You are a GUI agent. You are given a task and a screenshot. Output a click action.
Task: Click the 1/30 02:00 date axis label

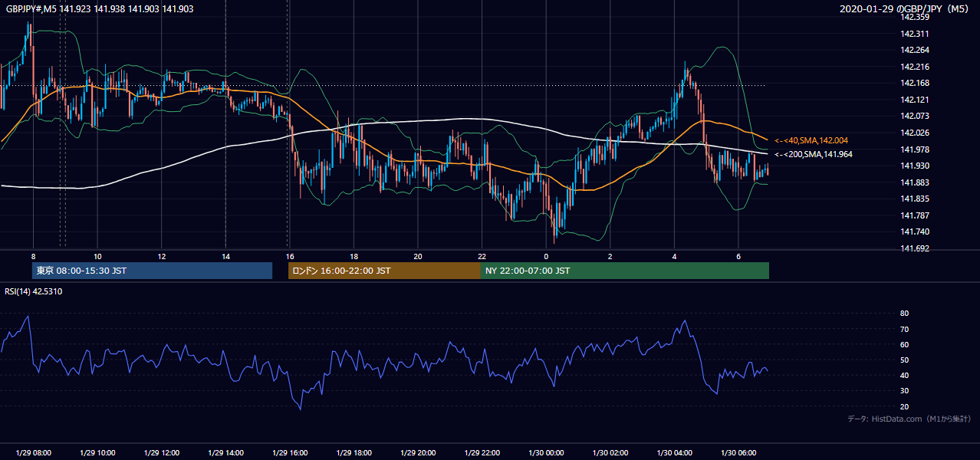(610, 452)
